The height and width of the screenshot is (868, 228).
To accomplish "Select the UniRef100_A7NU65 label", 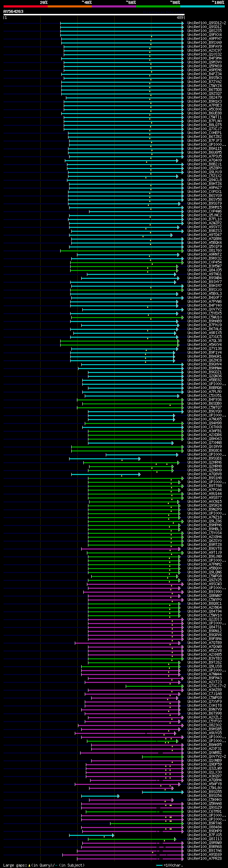I will (204, 419).
